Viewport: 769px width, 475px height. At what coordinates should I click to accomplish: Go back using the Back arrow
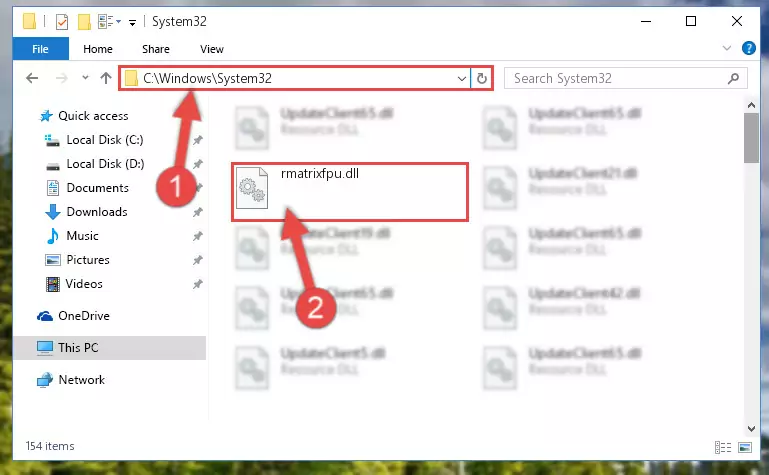[32, 78]
